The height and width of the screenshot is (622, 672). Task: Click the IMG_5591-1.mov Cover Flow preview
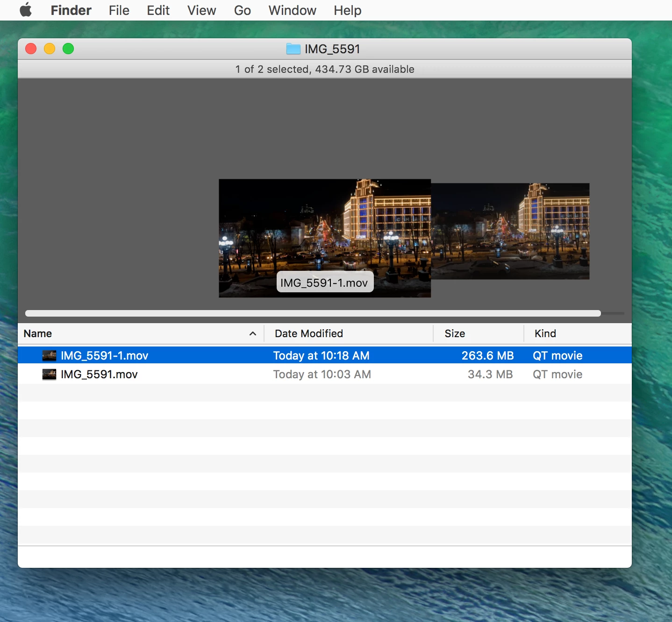click(325, 238)
